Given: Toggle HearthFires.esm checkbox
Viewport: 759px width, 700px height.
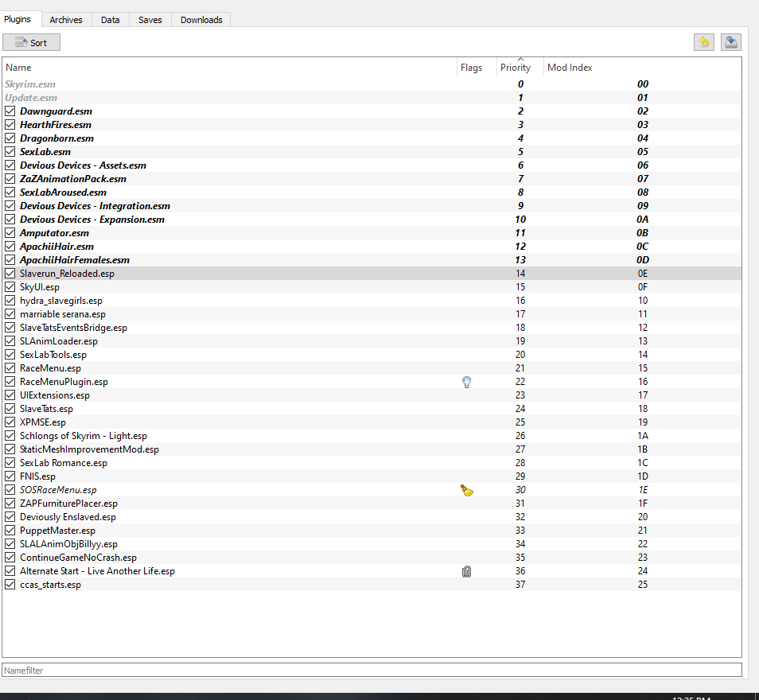Looking at the screenshot, I should [10, 124].
